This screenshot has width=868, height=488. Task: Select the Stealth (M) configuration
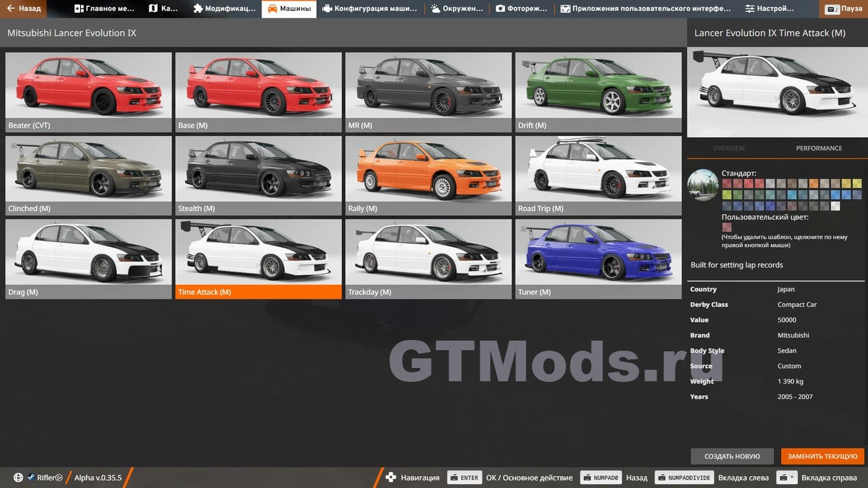tap(259, 175)
